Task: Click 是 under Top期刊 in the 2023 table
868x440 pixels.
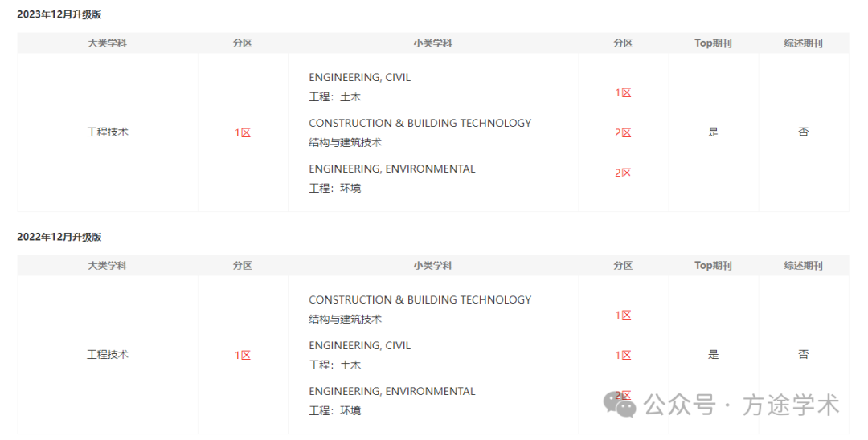Action: coord(713,132)
